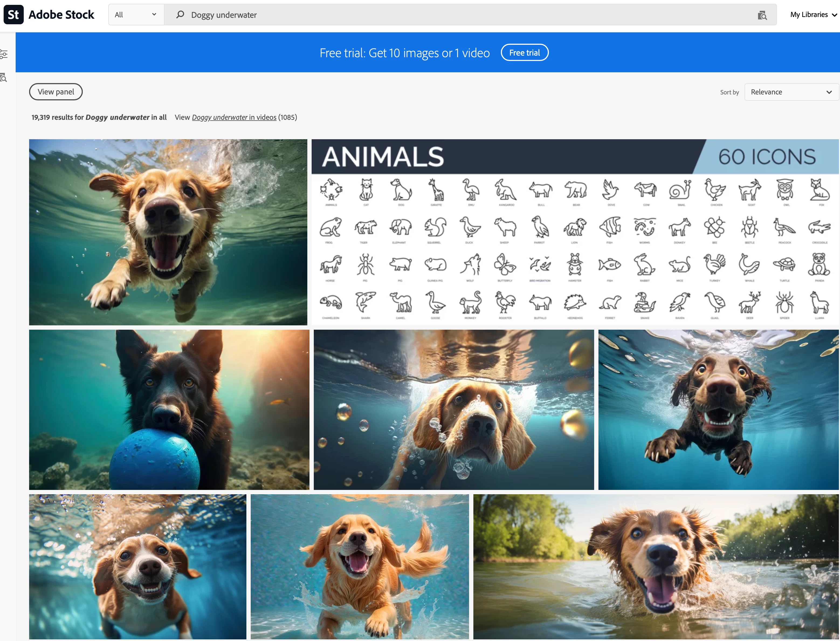The height and width of the screenshot is (641, 840).
Task: Expand the My Libraries menu
Action: click(813, 15)
